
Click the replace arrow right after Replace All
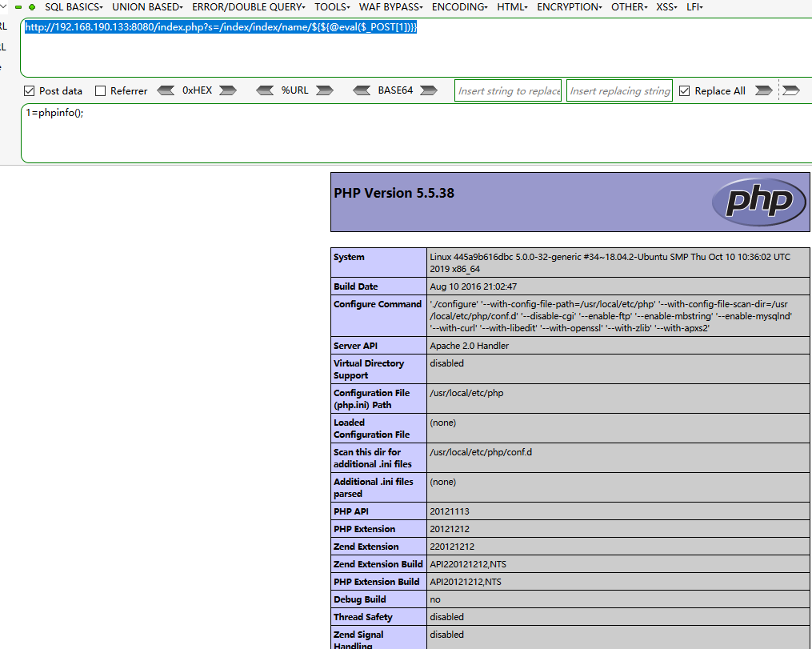[764, 90]
